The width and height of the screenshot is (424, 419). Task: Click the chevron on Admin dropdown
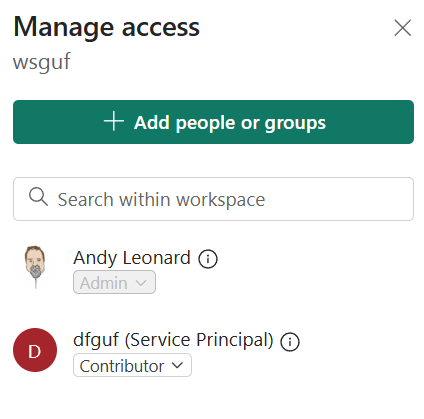(141, 283)
